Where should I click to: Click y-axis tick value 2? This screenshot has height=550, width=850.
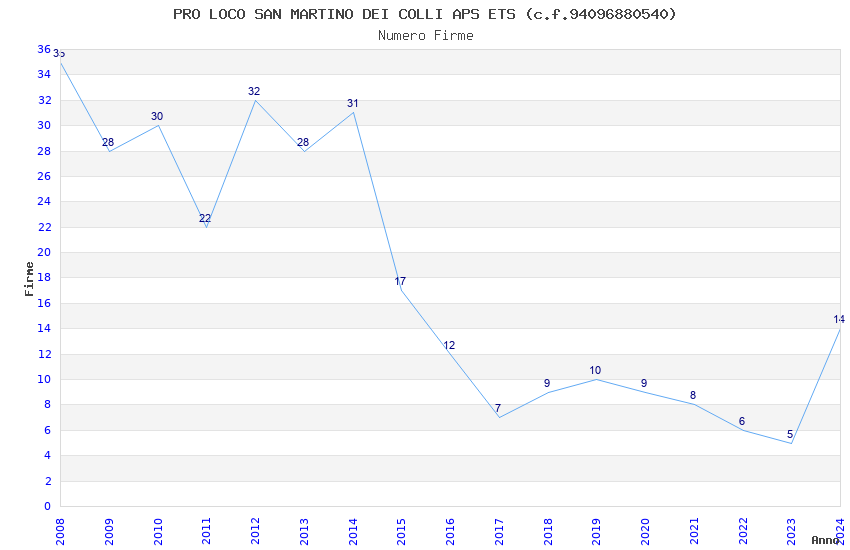(47, 481)
